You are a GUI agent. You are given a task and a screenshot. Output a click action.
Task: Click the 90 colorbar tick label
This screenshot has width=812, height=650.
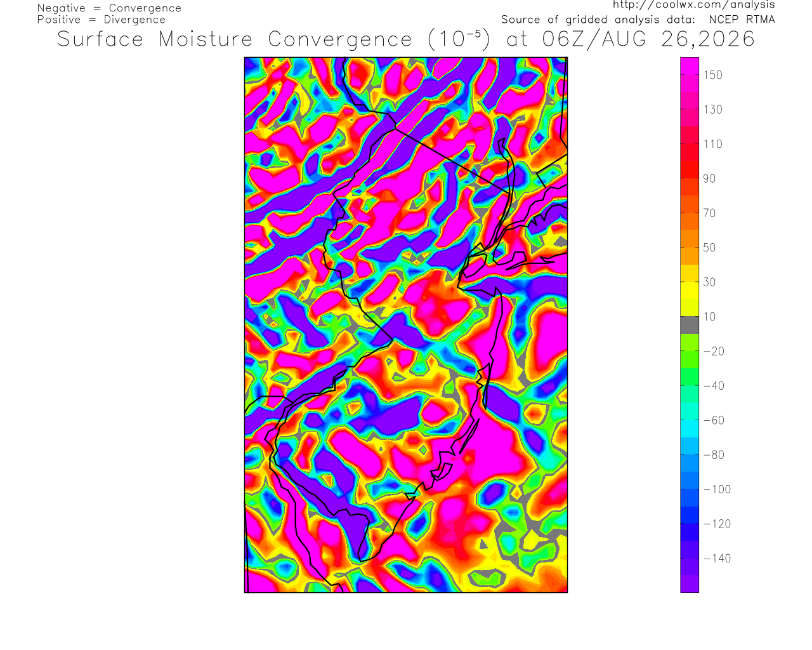coord(709,178)
